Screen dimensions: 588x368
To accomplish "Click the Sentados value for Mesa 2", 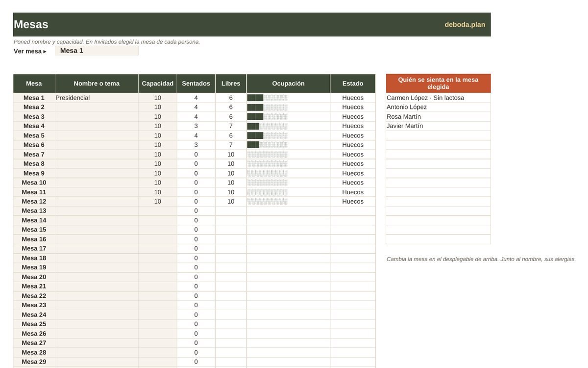I will point(196,107).
